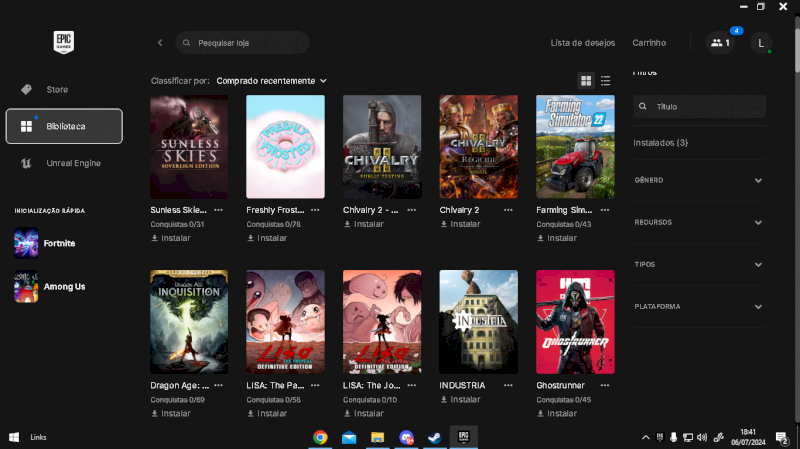Viewport: 800px width, 449px height.
Task: Open three-dot menu for Farming Simulator 22
Action: (x=605, y=210)
